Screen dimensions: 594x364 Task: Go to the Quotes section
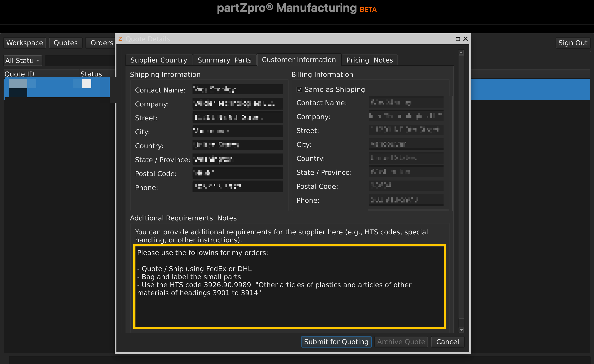(66, 43)
